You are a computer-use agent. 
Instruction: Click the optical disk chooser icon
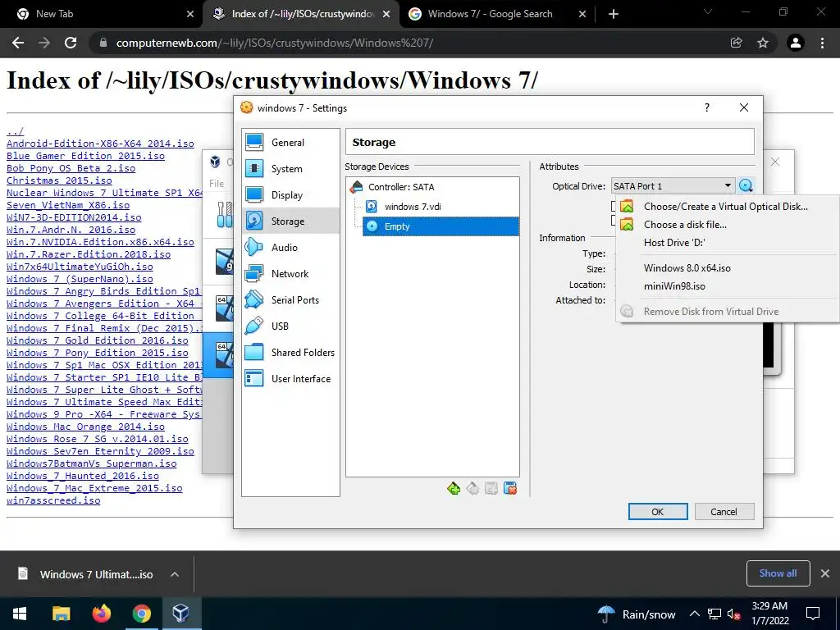pyautogui.click(x=746, y=186)
